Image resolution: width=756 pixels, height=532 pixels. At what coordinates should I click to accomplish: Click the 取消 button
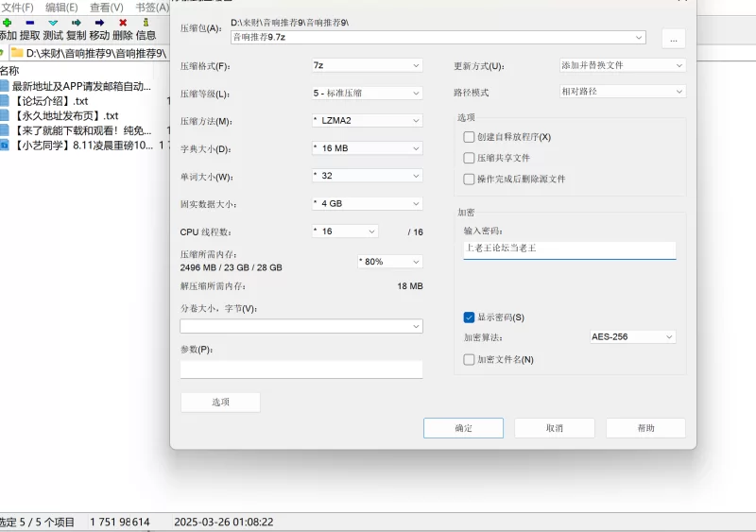pyautogui.click(x=555, y=428)
